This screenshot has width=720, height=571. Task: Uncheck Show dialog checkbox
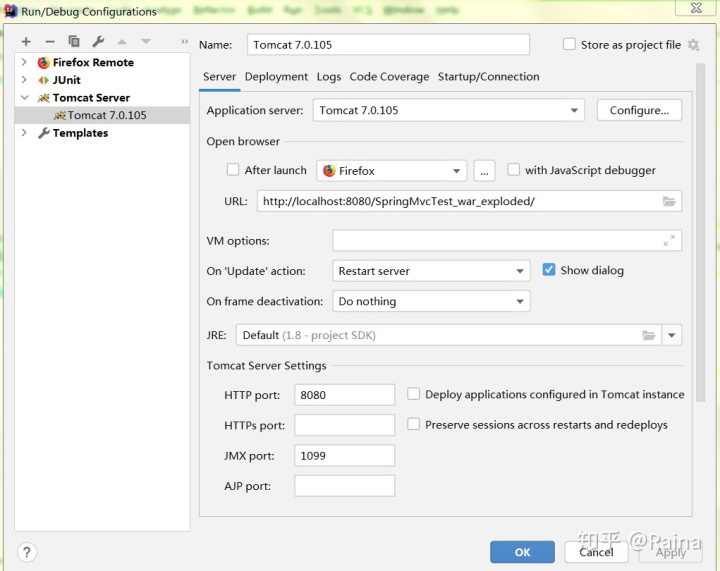549,270
